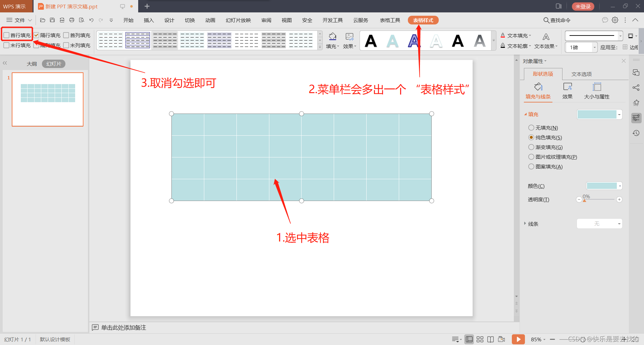Expand the 线条 section triangle

click(525, 223)
